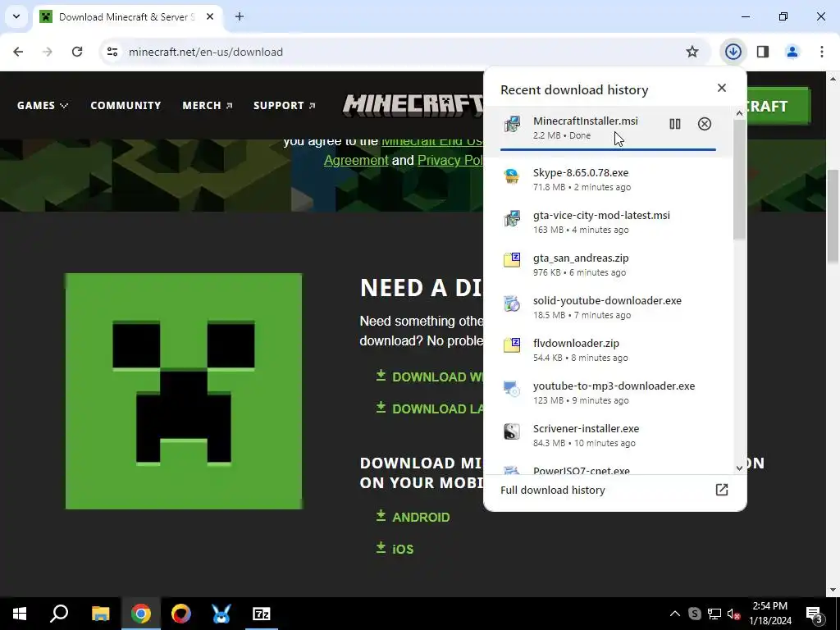The image size is (840, 630).
Task: Open the COMMUNITY menu item
Action: [x=126, y=106]
